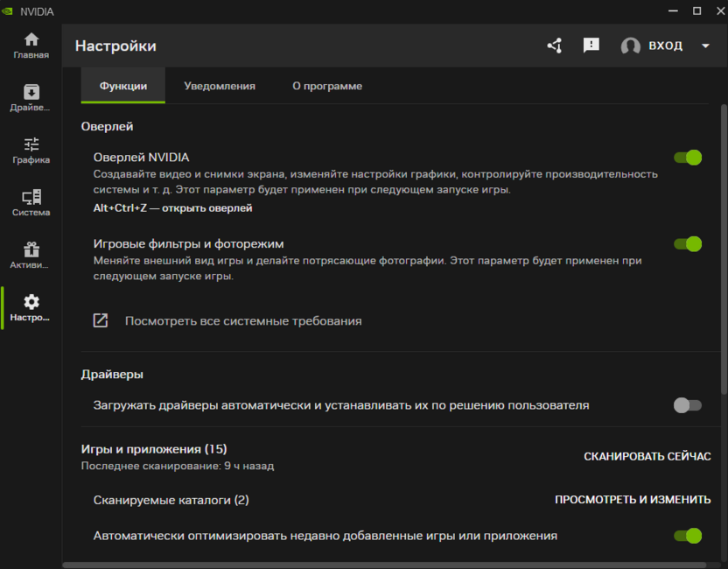This screenshot has height=569, width=728.
Task: Open the Графика sidebar section
Action: pos(31,151)
